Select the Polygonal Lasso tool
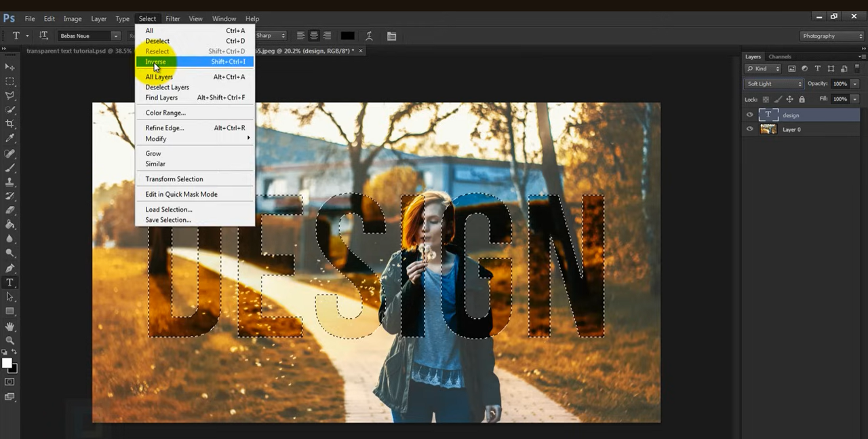868x439 pixels. point(9,96)
